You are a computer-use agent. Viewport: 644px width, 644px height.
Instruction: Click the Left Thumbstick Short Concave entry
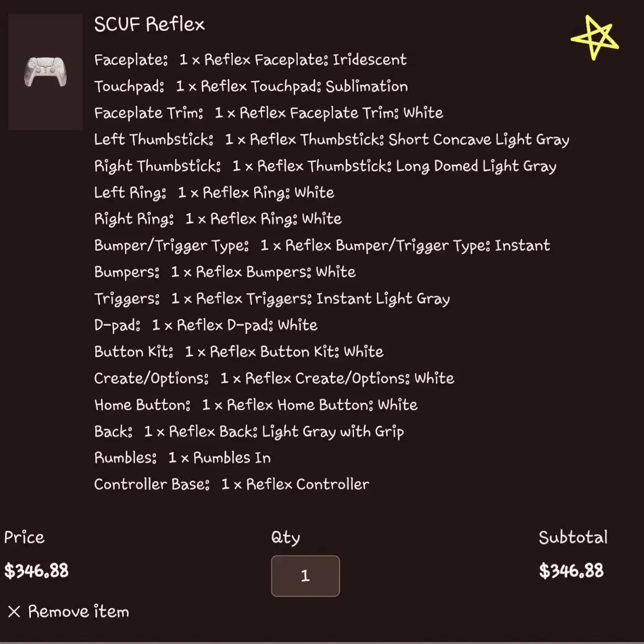point(332,139)
